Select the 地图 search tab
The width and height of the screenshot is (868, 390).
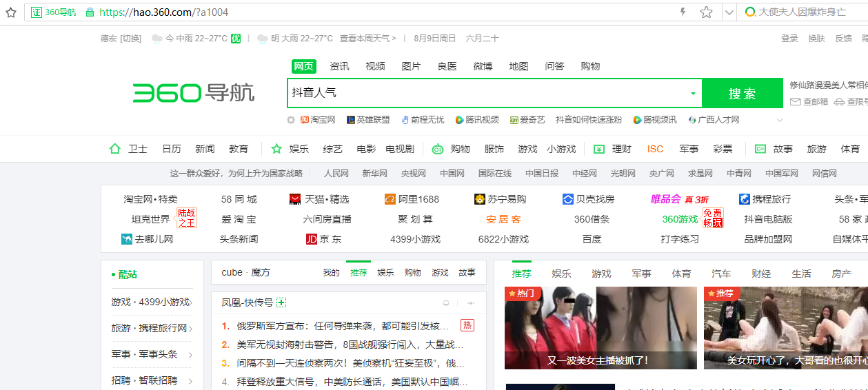[x=518, y=66]
